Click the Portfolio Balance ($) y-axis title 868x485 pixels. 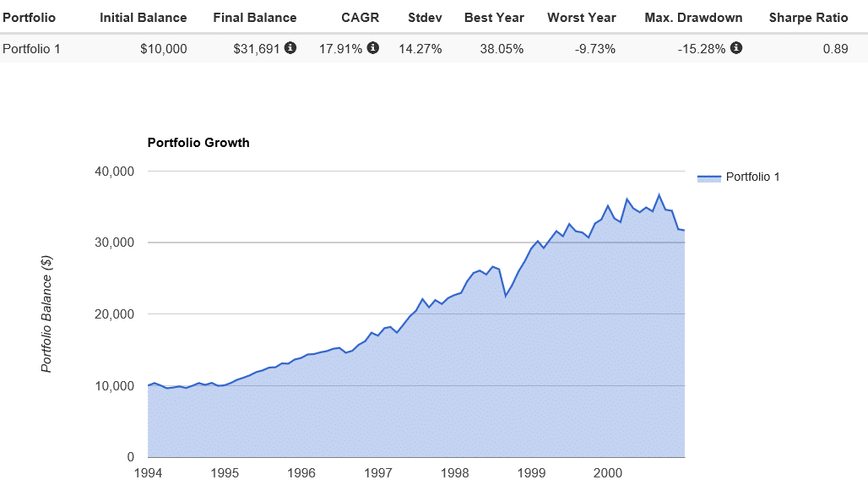click(47, 313)
